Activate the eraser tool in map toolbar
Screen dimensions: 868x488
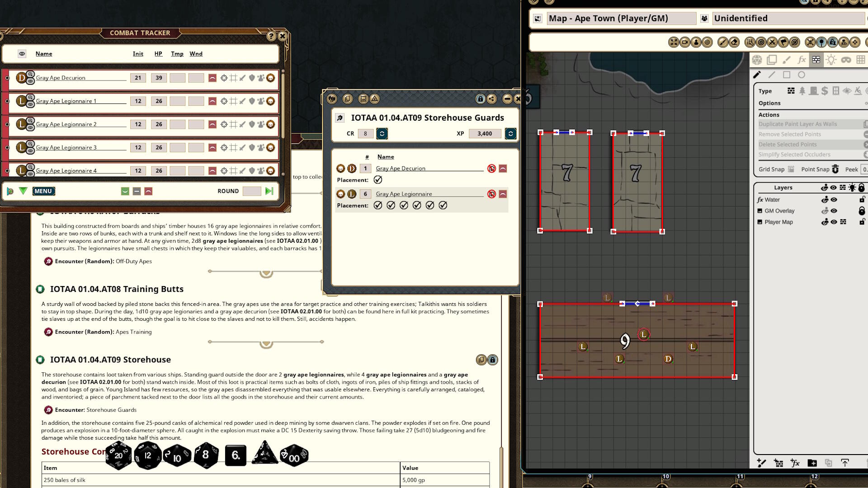click(x=735, y=42)
